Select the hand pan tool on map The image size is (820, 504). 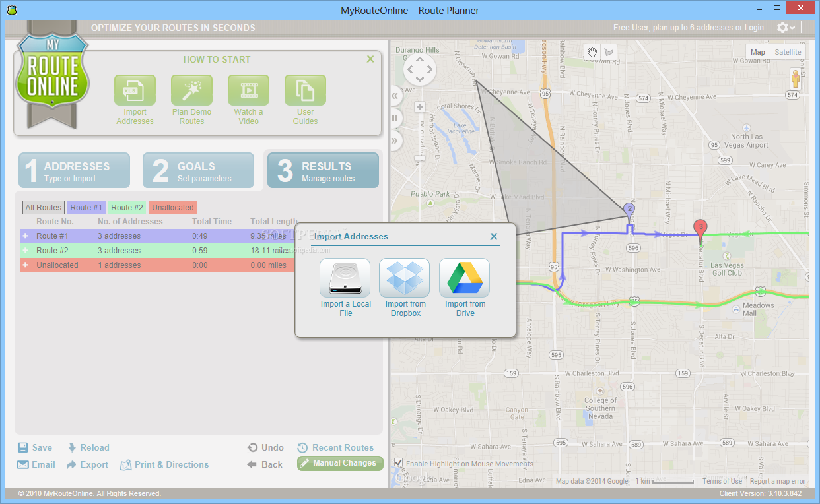[x=593, y=52]
